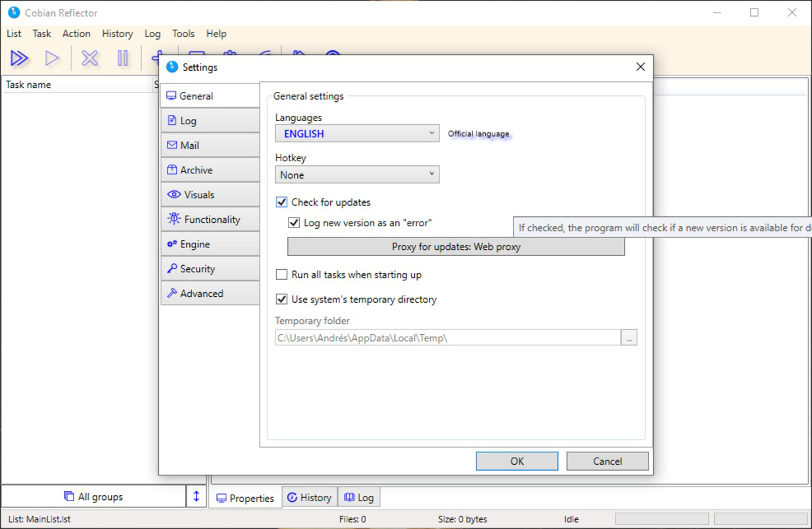Click the last status bar progress bar
The width and height of the screenshot is (812, 529).
point(760,519)
